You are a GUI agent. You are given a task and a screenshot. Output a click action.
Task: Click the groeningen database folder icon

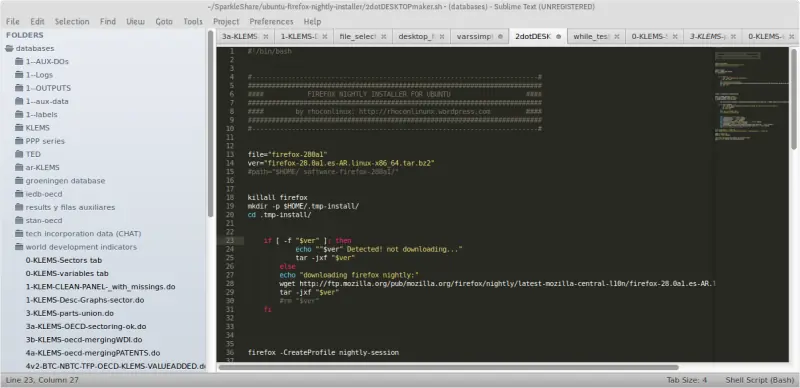(x=19, y=181)
